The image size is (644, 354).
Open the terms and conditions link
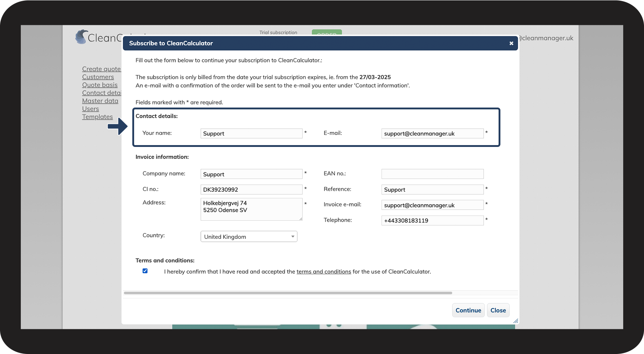324,272
